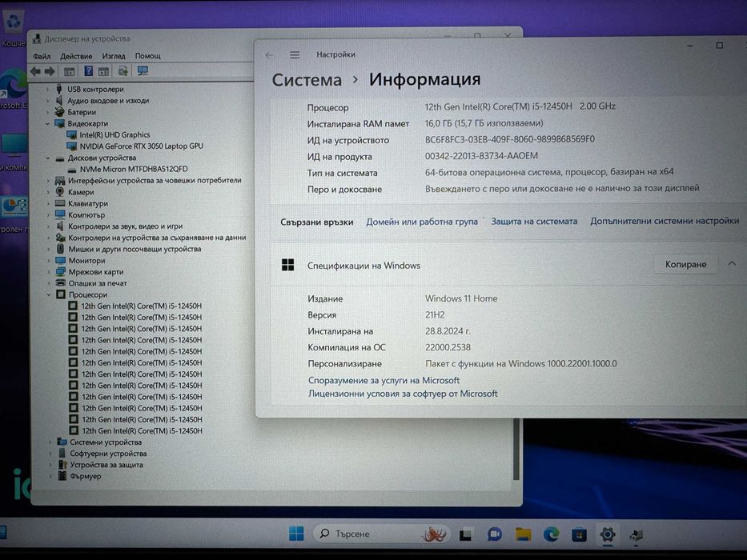
Task: Click the Forward arrow in Device Manager toolbar
Action: 50,71
